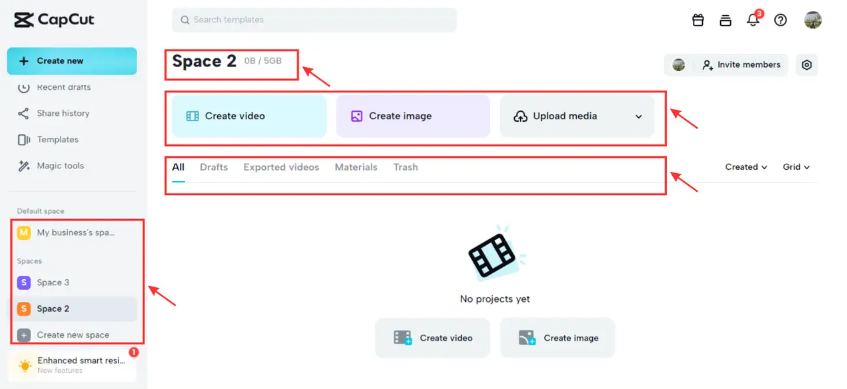Click the film icon on the top Create video card

tap(192, 116)
